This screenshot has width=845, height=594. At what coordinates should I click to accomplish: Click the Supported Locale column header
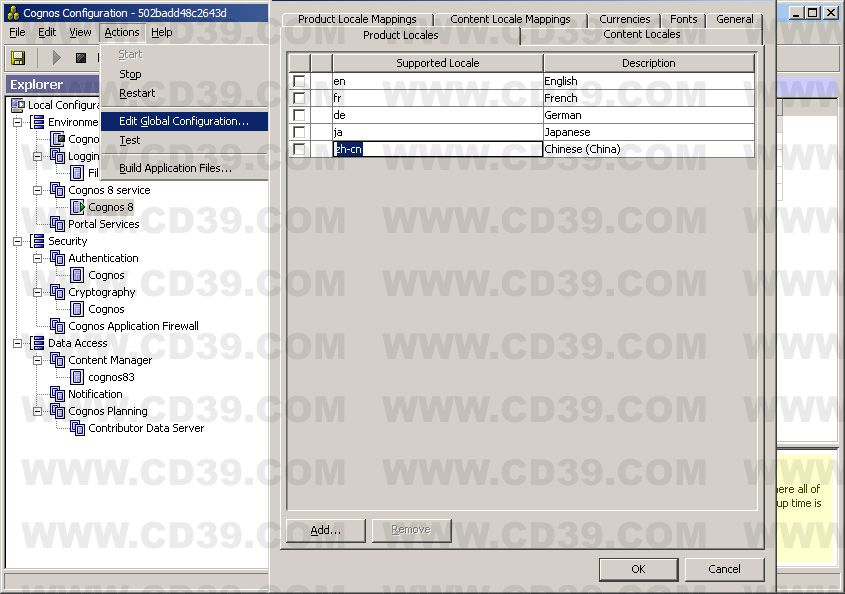438,63
